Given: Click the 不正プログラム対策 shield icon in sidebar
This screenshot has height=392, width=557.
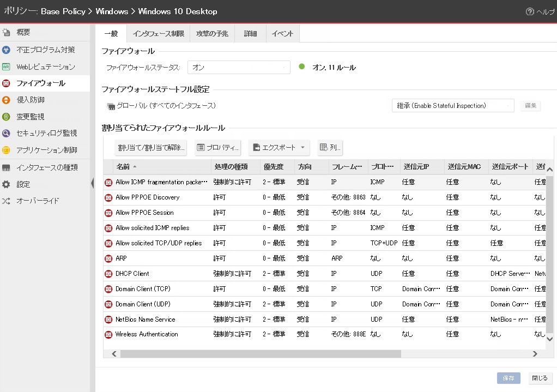Looking at the screenshot, I should point(7,50).
